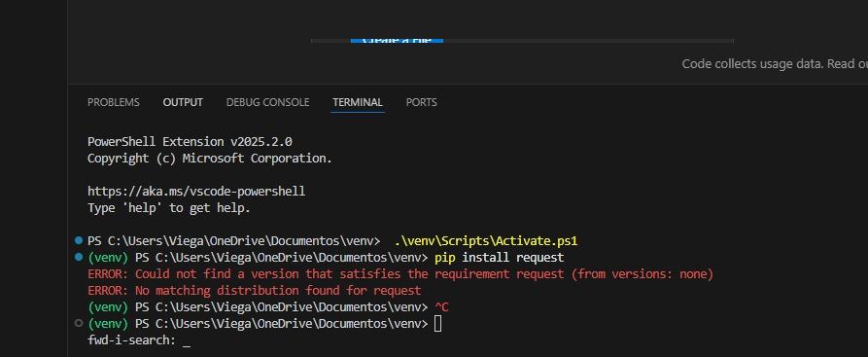Screen dimensions: 868x357
Task: Click the '.\venv\Scripts\Activate.ps1' command text
Action: (486, 241)
